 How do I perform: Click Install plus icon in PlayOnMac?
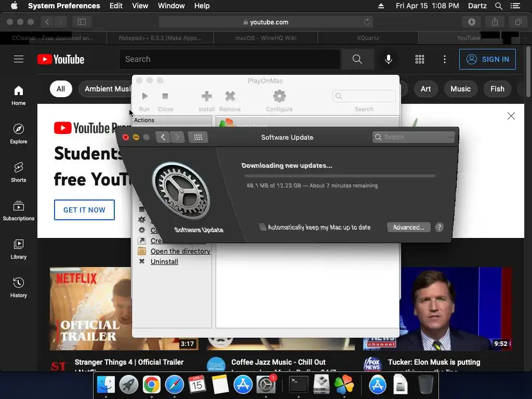pos(207,101)
